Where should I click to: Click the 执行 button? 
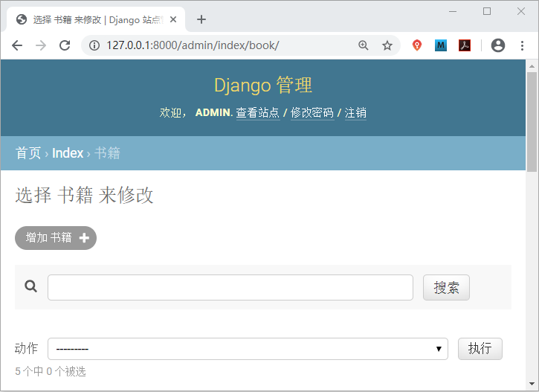pyautogui.click(x=480, y=349)
